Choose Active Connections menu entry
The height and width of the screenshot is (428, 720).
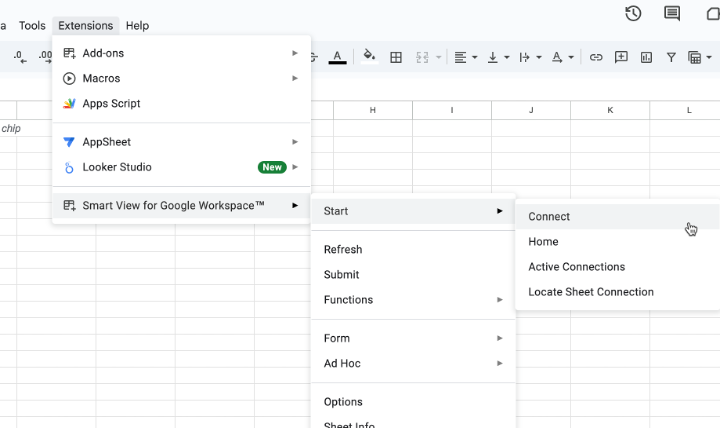coord(576,267)
